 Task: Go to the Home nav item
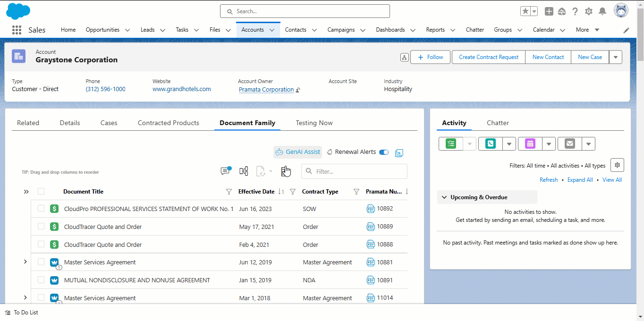[68, 30]
